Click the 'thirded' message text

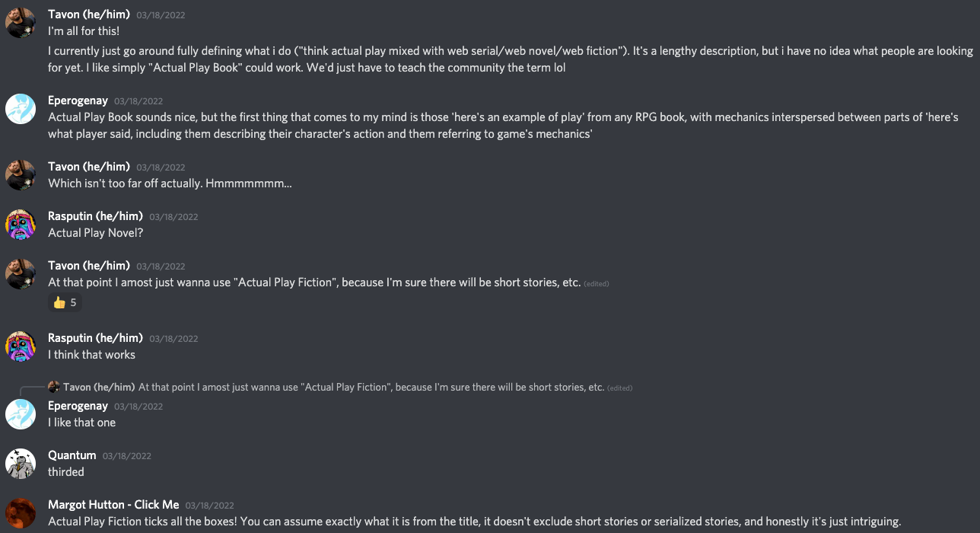tap(66, 472)
